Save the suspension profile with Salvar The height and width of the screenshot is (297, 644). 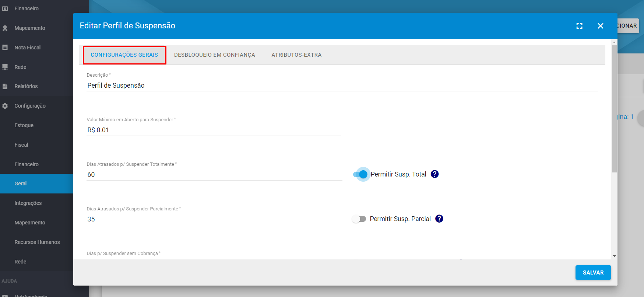pyautogui.click(x=593, y=273)
